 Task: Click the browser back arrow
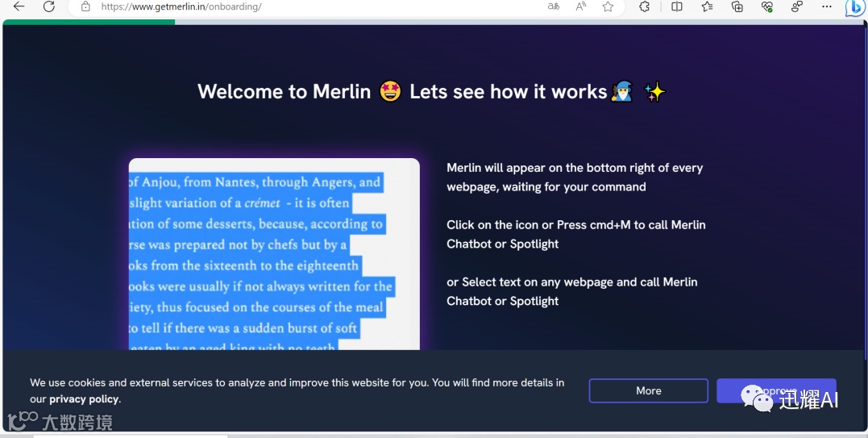(19, 6)
